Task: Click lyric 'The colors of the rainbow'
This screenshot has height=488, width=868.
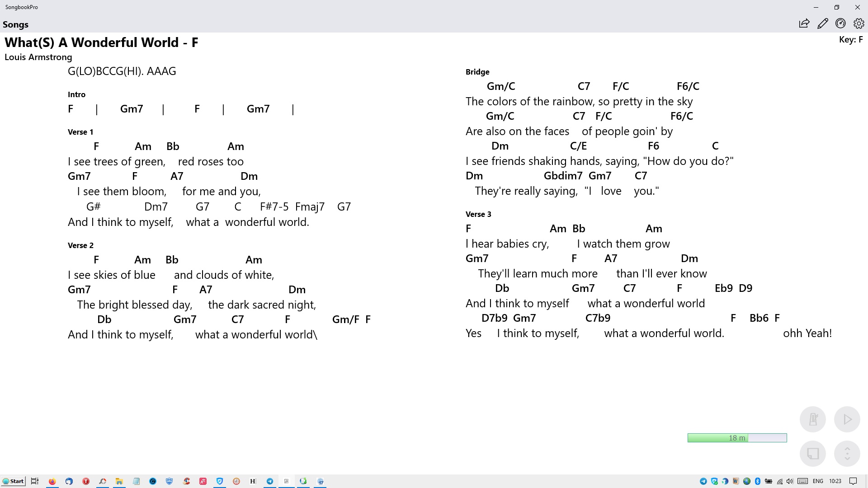Action: (531, 102)
